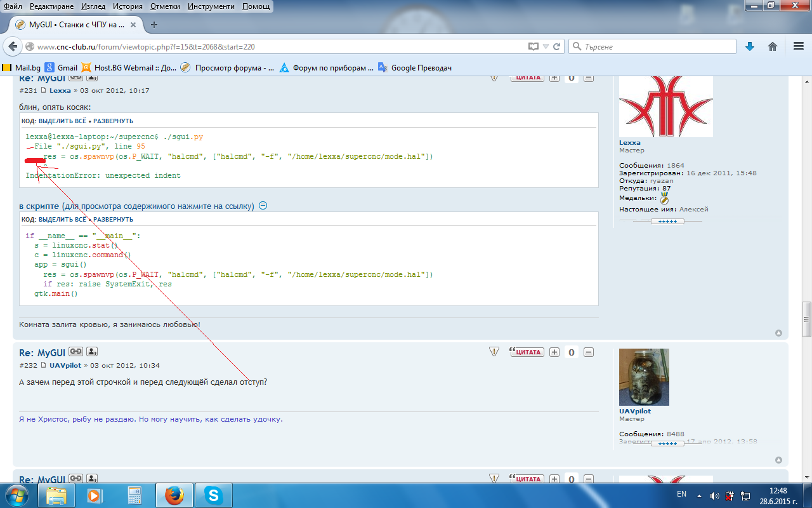812x508 pixels.
Task: Open the Изглед menu
Action: click(94, 6)
